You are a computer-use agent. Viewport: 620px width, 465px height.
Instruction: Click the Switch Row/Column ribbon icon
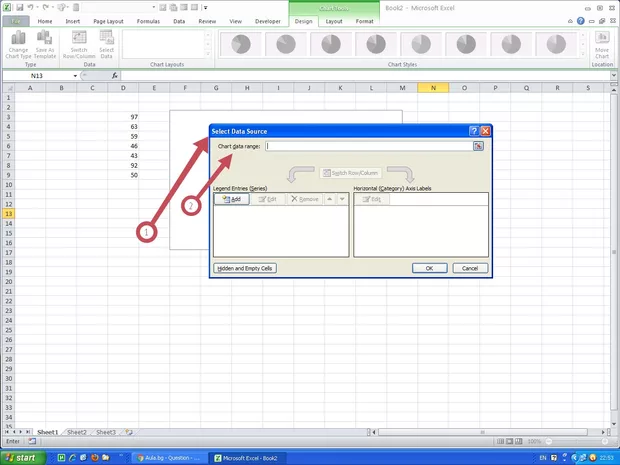click(77, 47)
